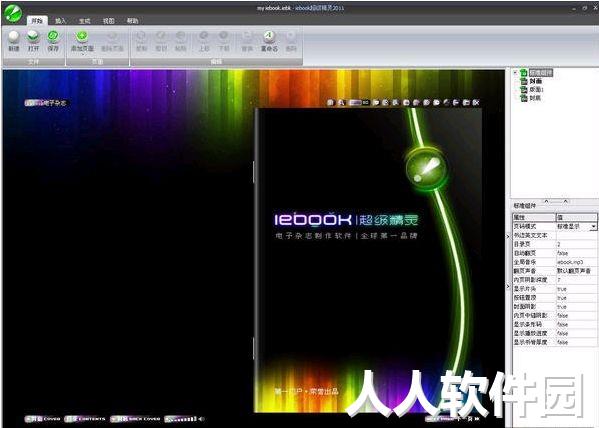Screen dimensions: 599x428
Task: Select the 封面 page in tree
Action: point(535,81)
